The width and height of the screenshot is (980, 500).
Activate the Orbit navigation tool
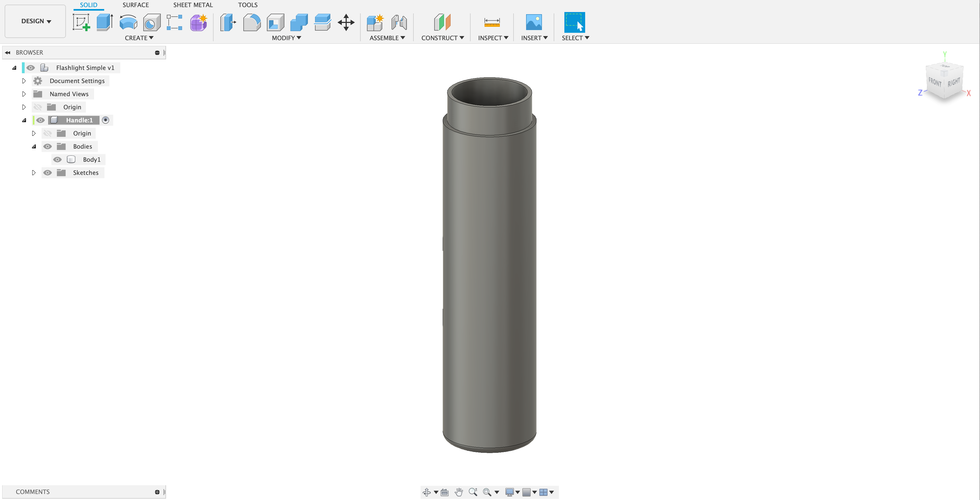pyautogui.click(x=427, y=492)
